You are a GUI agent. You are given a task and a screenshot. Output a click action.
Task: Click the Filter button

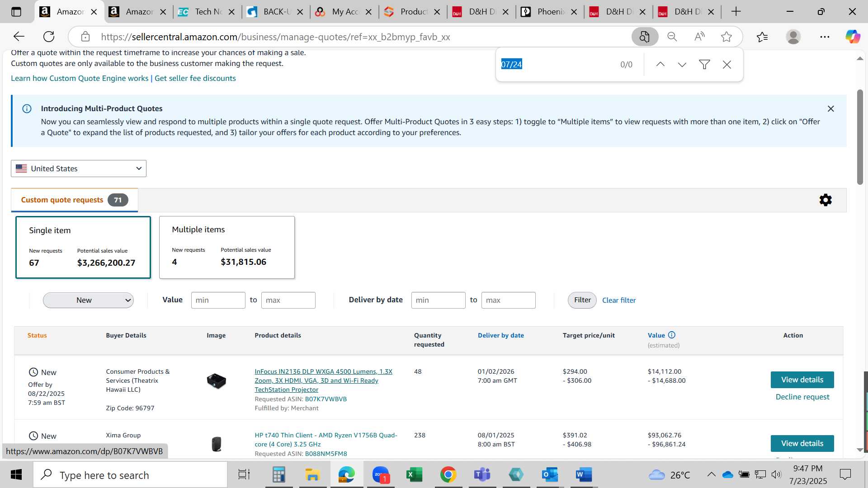(x=582, y=300)
